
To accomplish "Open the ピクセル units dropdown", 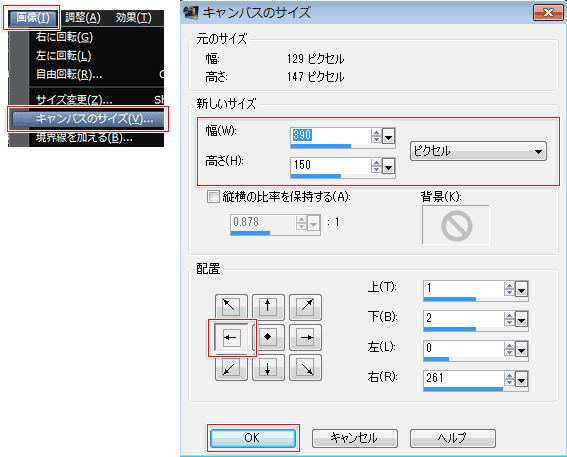I will tap(478, 151).
